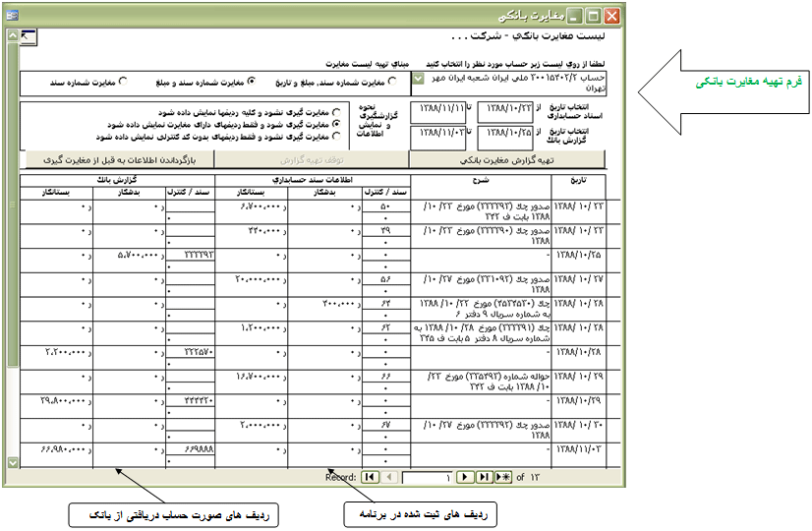
Task: Click the small pointer icon above the vertical scrollbar
Action: click(x=28, y=37)
